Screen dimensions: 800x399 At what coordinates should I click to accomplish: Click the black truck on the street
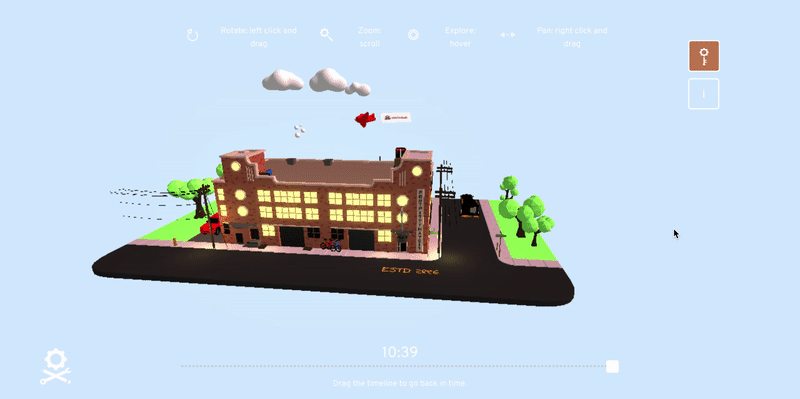(x=469, y=205)
